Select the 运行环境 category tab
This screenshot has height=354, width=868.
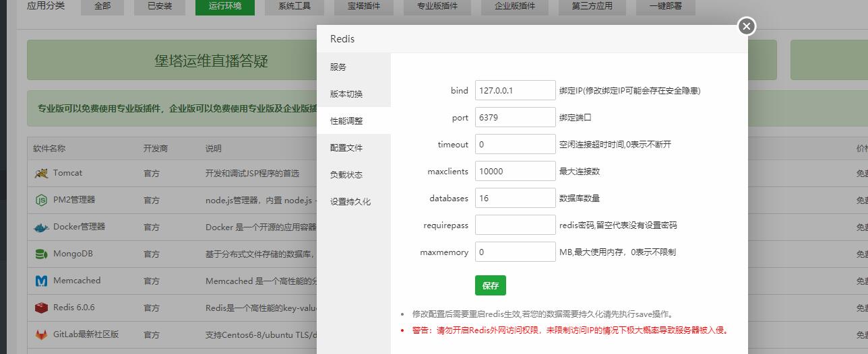pyautogui.click(x=225, y=6)
